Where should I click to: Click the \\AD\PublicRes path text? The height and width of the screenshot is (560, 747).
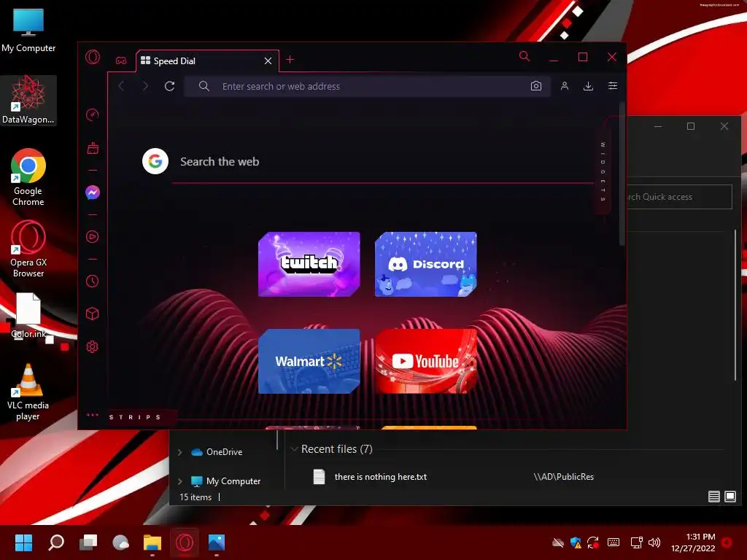pos(564,477)
